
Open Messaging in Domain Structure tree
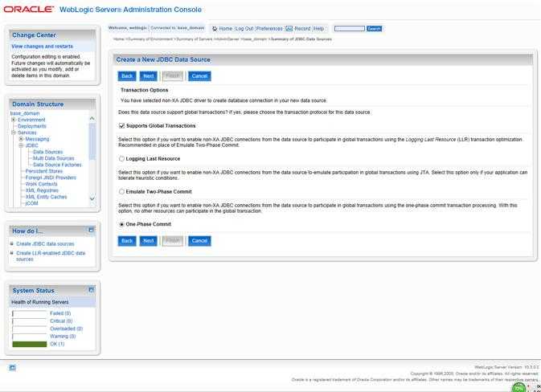coord(37,139)
